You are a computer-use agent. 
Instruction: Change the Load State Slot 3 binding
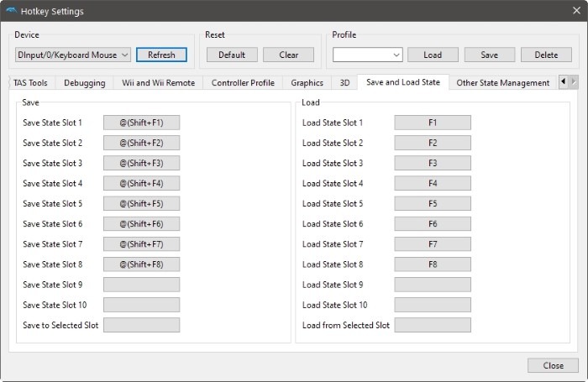433,163
